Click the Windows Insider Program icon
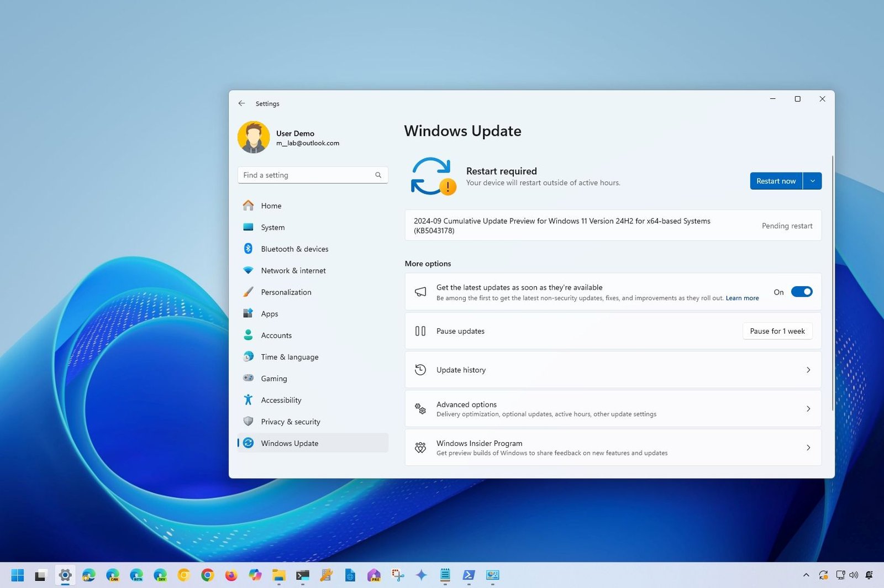 tap(420, 448)
